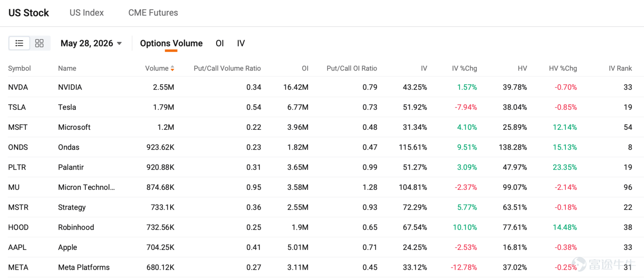Select the CME Futures tab
Viewport: 644px width, 279px height.
(x=153, y=13)
